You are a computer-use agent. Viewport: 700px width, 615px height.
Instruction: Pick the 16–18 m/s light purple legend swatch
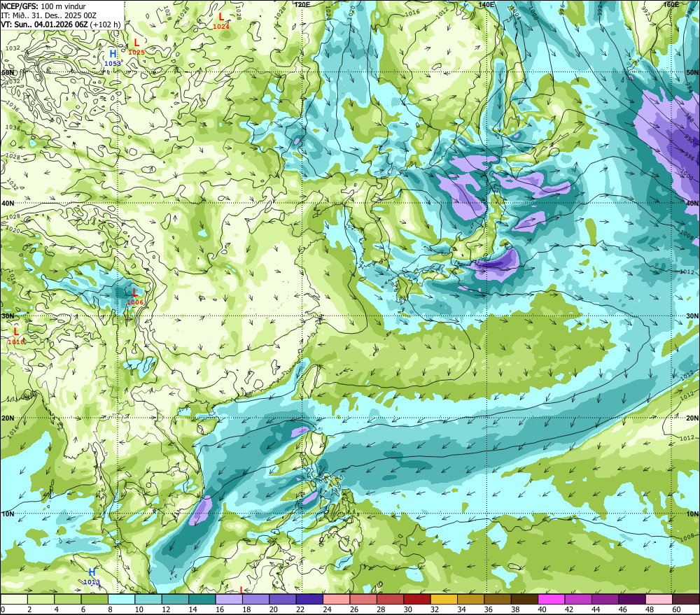coord(229,600)
